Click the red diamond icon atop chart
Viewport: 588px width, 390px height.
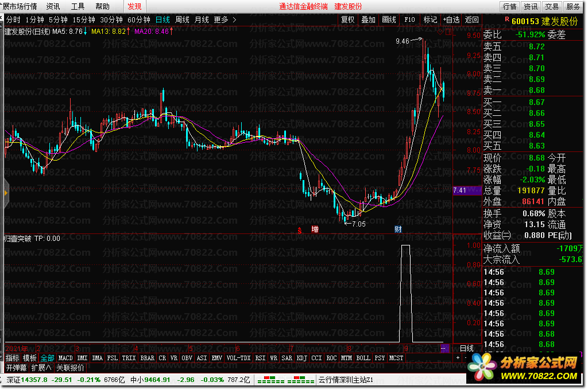(440, 32)
